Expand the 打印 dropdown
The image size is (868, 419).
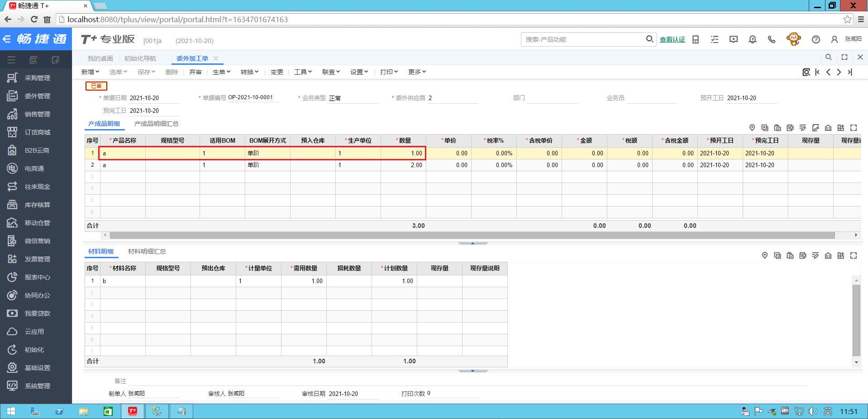[x=389, y=72]
